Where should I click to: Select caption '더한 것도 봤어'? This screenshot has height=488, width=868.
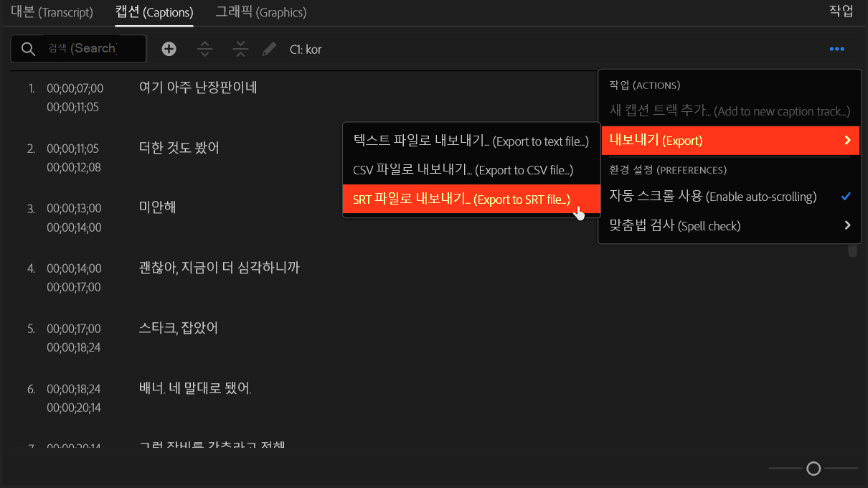tap(179, 148)
